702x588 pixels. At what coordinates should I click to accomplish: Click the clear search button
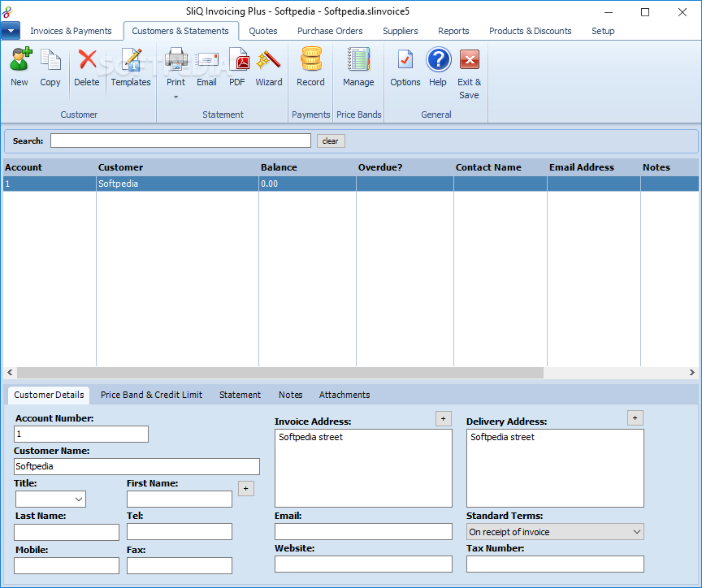(x=331, y=141)
